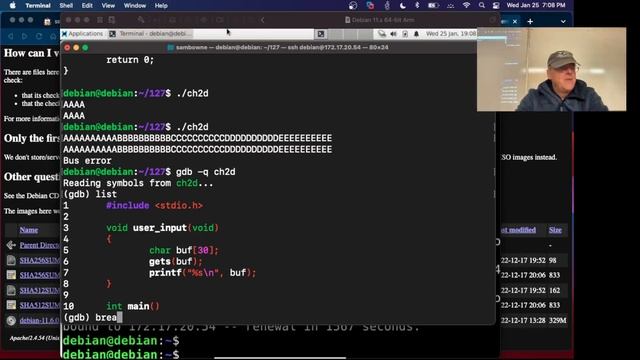The height and width of the screenshot is (360, 640).
Task: Click the SSH terminal window title bar
Action: click(278, 47)
